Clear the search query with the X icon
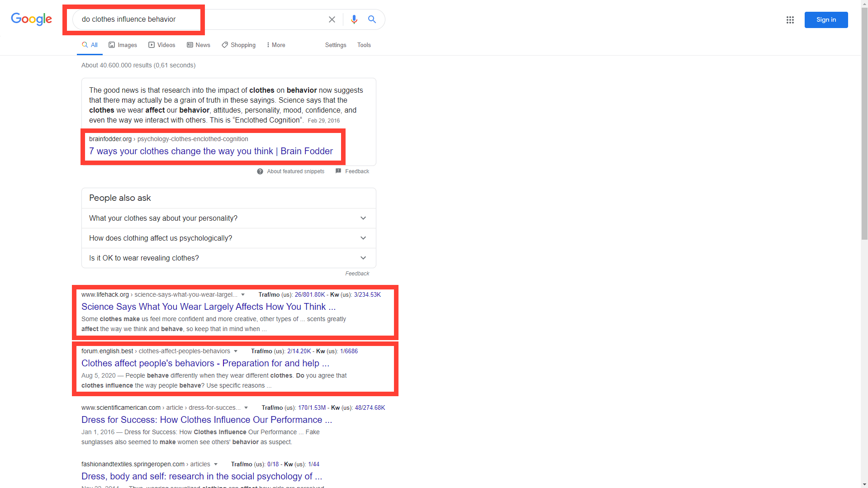 click(332, 19)
